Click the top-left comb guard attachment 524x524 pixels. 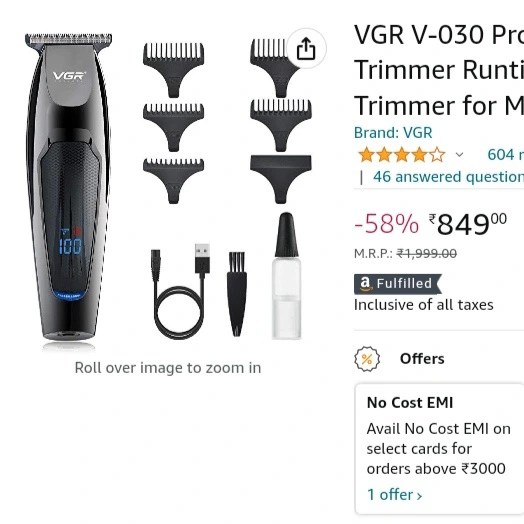pyautogui.click(x=173, y=70)
